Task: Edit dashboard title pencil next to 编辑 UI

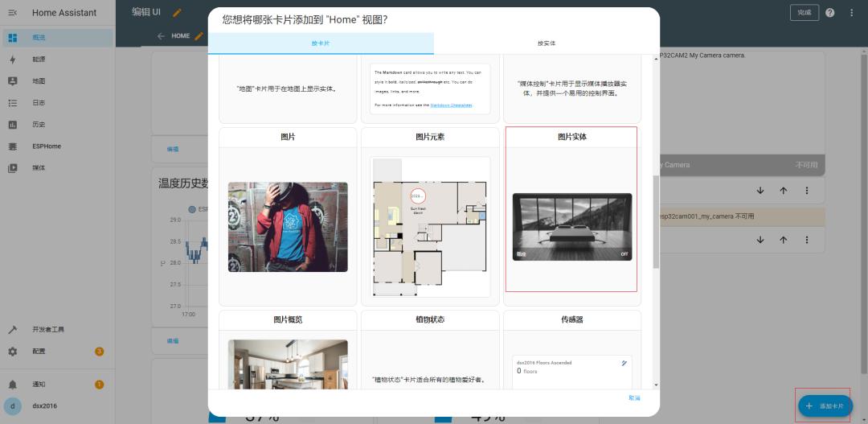Action: (x=177, y=13)
